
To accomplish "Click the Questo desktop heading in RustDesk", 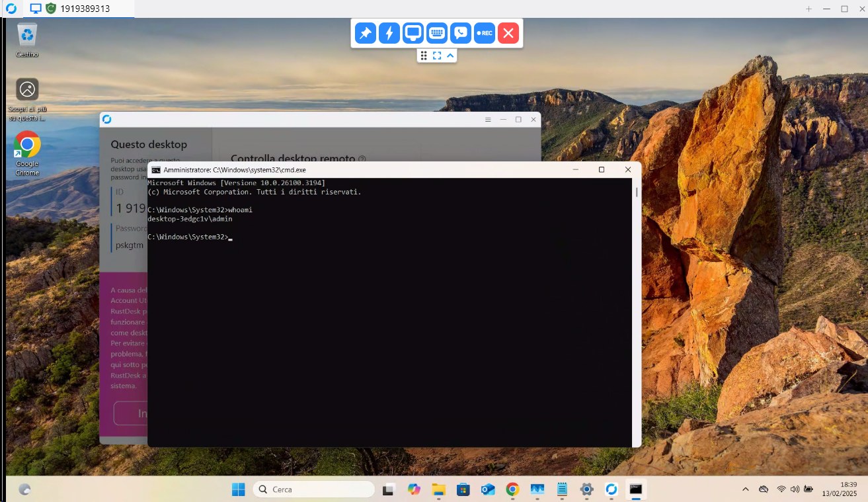I will [149, 144].
